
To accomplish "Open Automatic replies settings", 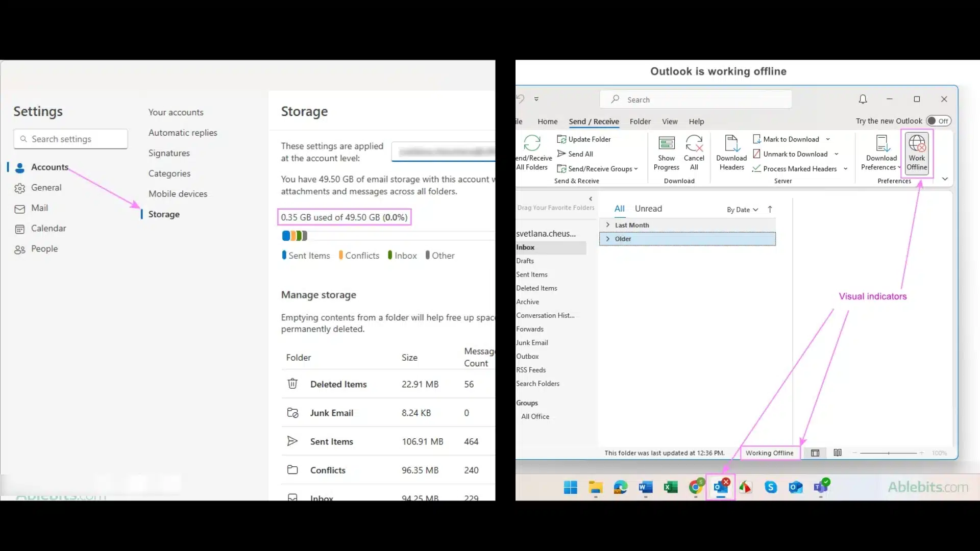I will [183, 133].
